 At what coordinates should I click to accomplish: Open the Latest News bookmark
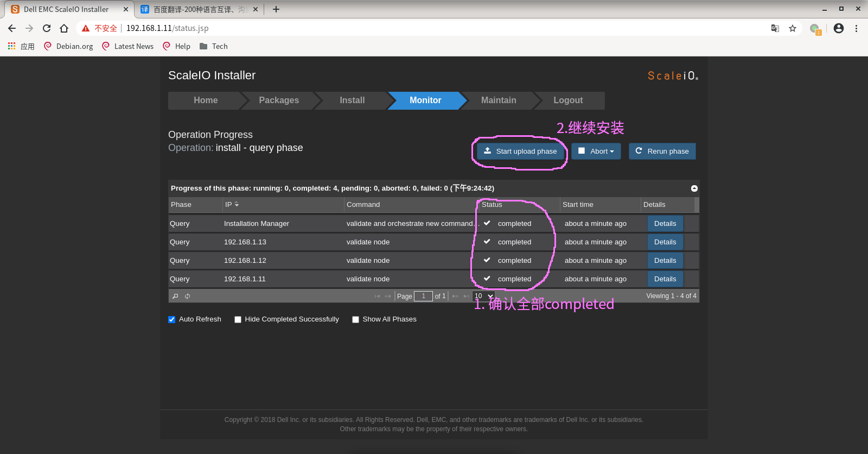pos(127,46)
